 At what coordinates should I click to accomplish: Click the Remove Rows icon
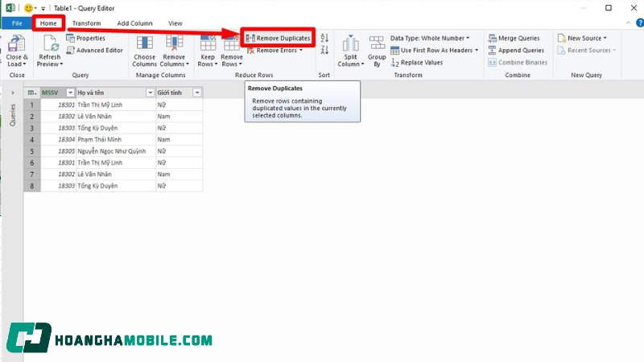pyautogui.click(x=231, y=43)
